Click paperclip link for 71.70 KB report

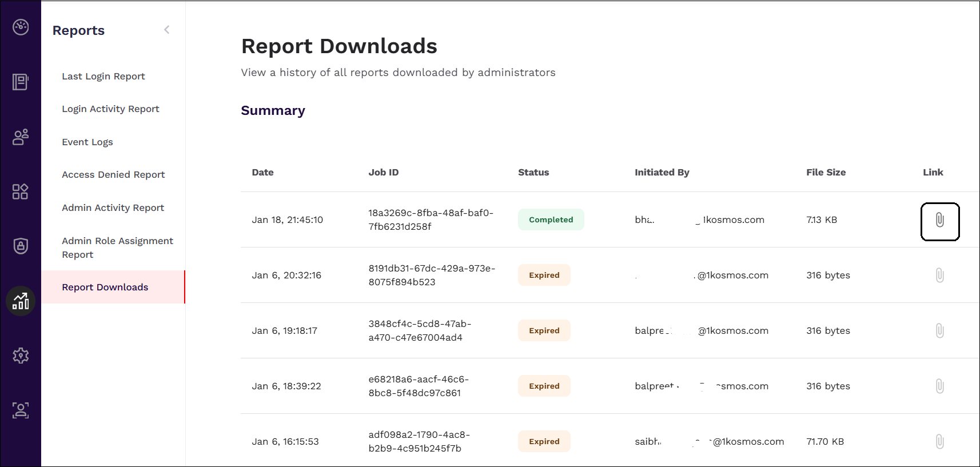pyautogui.click(x=939, y=441)
